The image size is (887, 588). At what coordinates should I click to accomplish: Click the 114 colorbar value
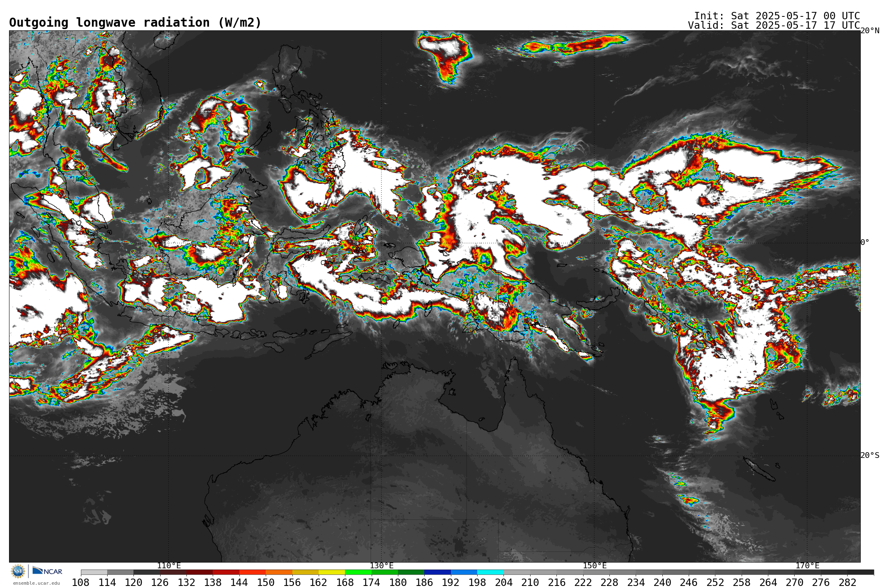107,582
